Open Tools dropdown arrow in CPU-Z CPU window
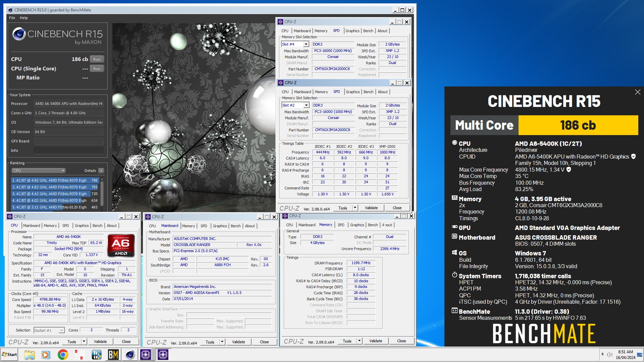 pyautogui.click(x=84, y=342)
